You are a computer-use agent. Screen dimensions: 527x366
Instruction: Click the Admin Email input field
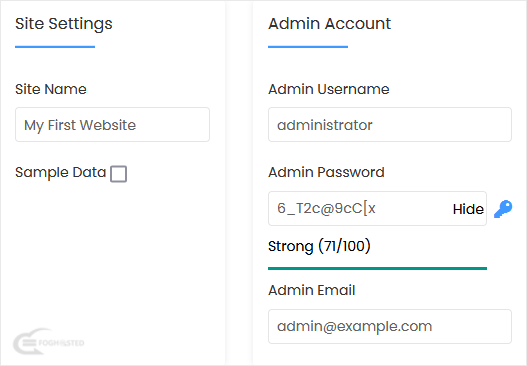tap(390, 326)
